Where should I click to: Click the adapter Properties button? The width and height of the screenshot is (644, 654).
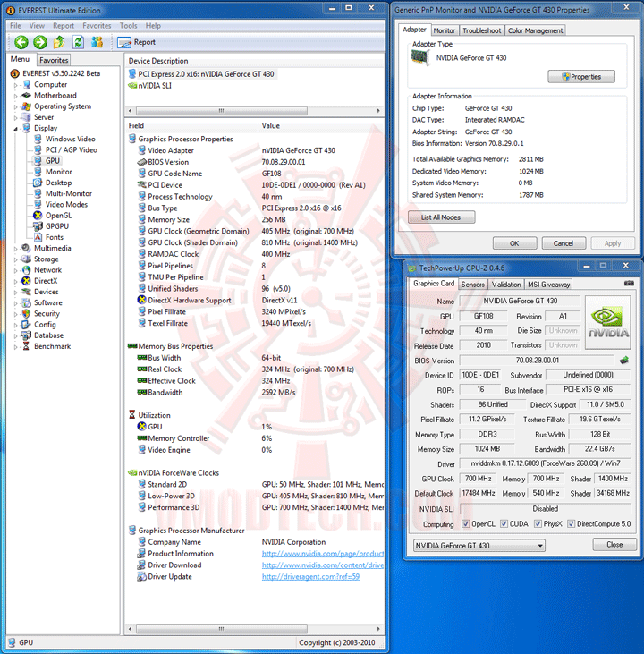click(581, 77)
